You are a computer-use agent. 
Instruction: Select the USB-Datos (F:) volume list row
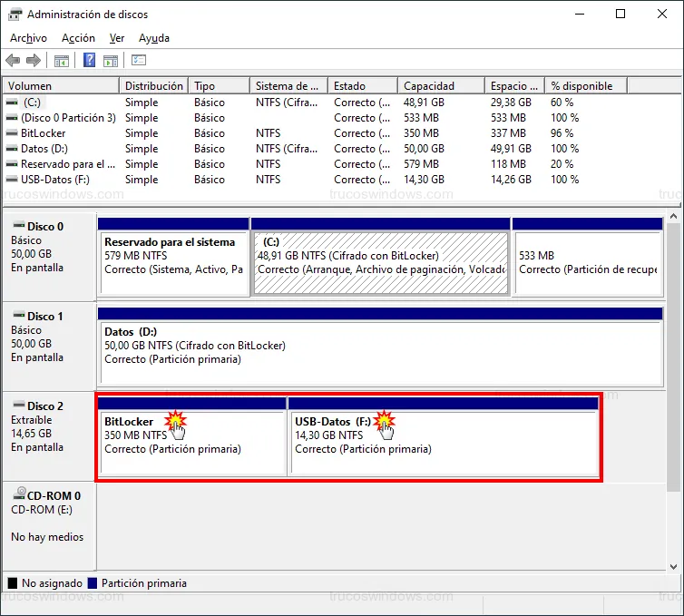pos(58,180)
